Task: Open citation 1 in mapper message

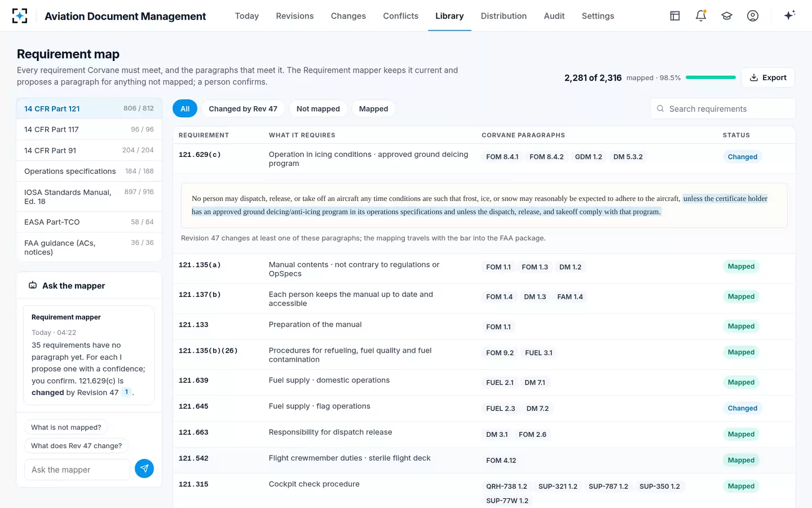Action: click(127, 392)
